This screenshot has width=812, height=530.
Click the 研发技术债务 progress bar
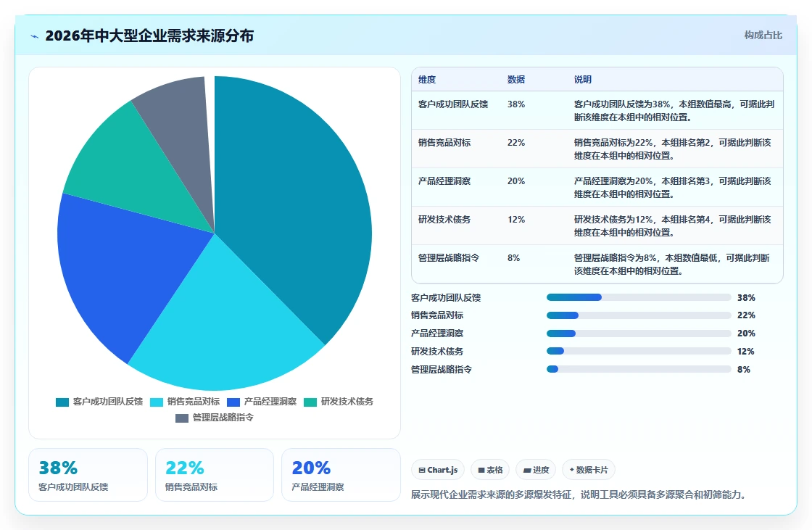click(x=639, y=351)
